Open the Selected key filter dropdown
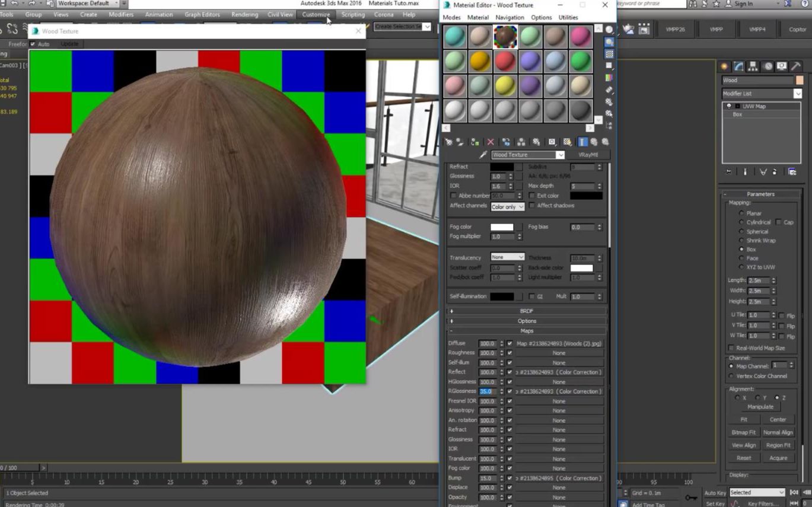Viewport: 812px width, 507px height. 757,492
